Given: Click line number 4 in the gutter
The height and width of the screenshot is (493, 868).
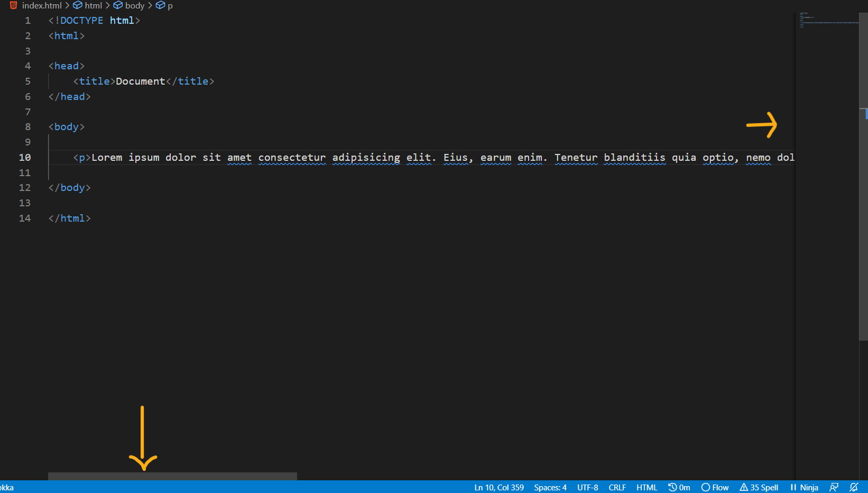Looking at the screenshot, I should pos(28,66).
